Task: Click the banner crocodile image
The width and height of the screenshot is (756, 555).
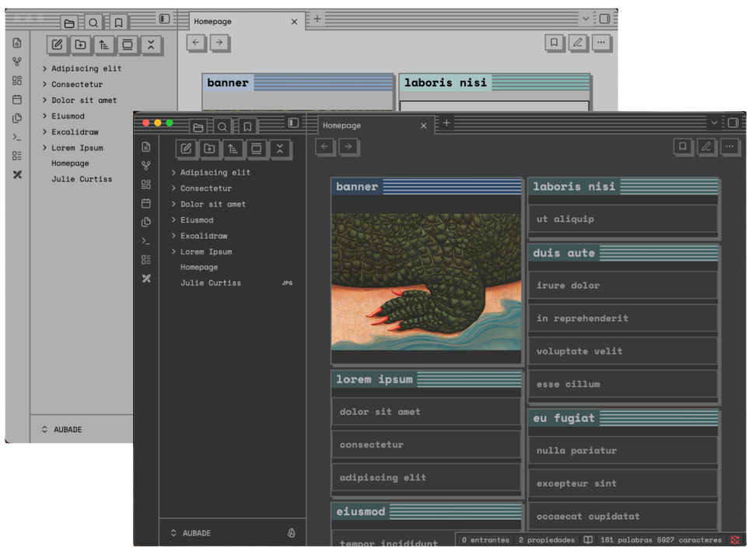Action: click(426, 283)
